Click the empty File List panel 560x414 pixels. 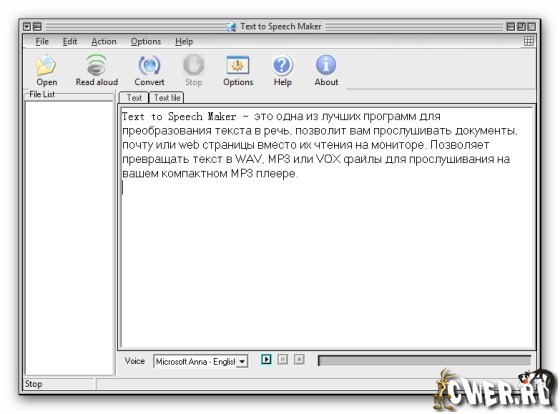(69, 237)
